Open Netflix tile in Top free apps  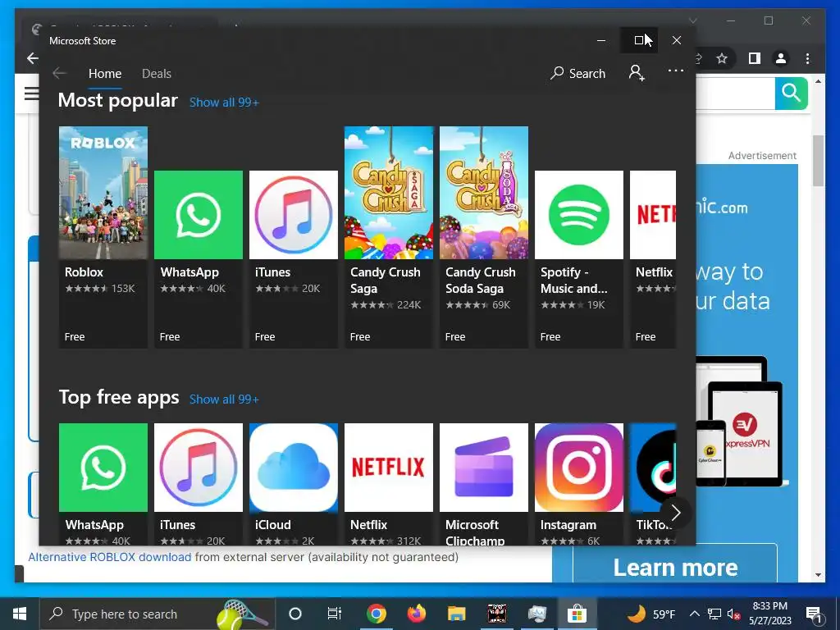388,484
